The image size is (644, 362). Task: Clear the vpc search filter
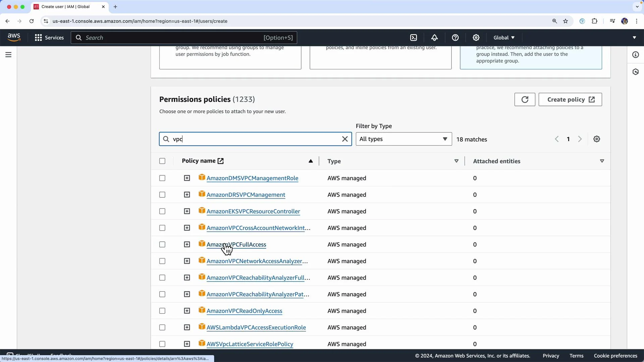(x=345, y=139)
